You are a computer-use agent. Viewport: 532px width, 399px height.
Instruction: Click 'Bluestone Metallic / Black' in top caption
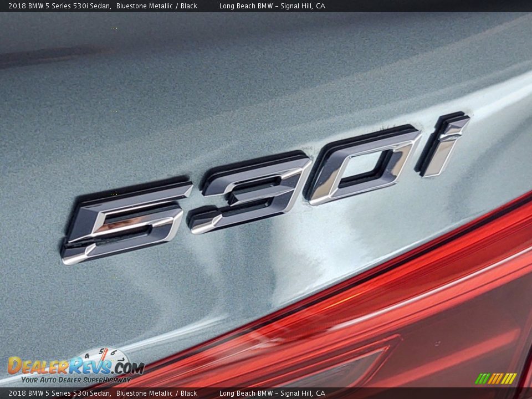[x=157, y=6]
